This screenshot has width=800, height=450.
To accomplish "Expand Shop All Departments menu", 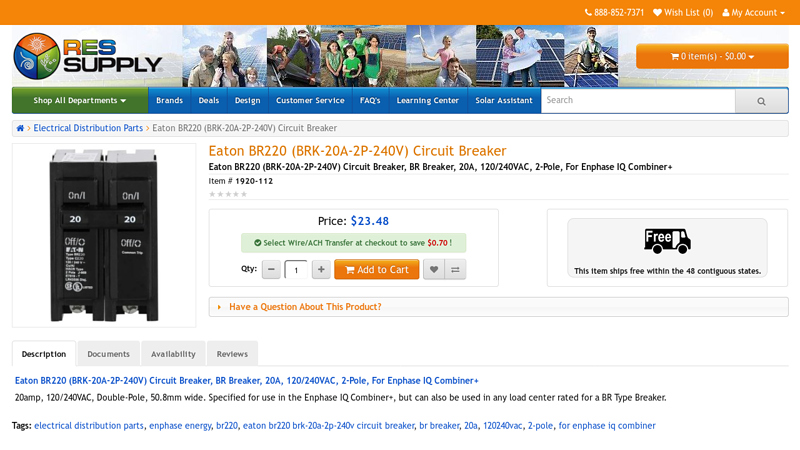I will pyautogui.click(x=80, y=101).
